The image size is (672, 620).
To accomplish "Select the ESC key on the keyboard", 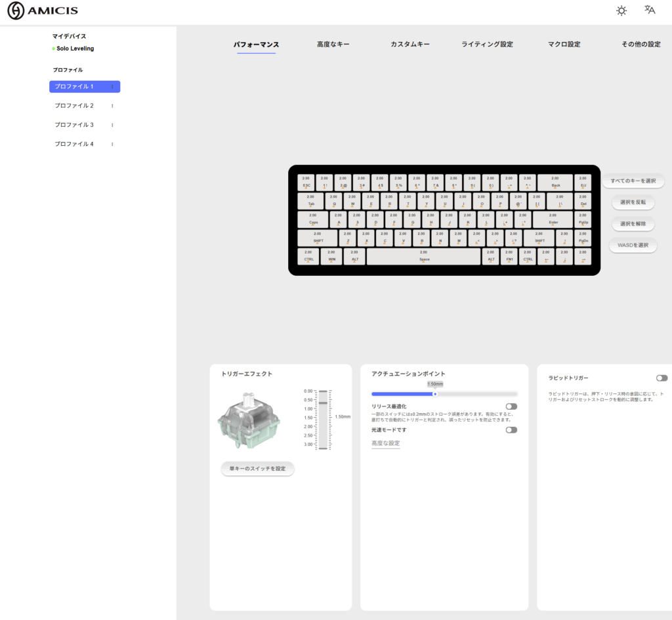I will click(x=306, y=182).
